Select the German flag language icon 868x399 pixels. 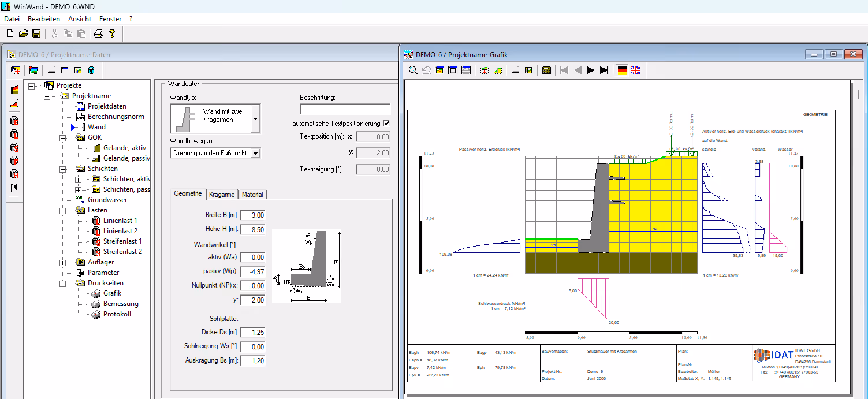click(622, 70)
